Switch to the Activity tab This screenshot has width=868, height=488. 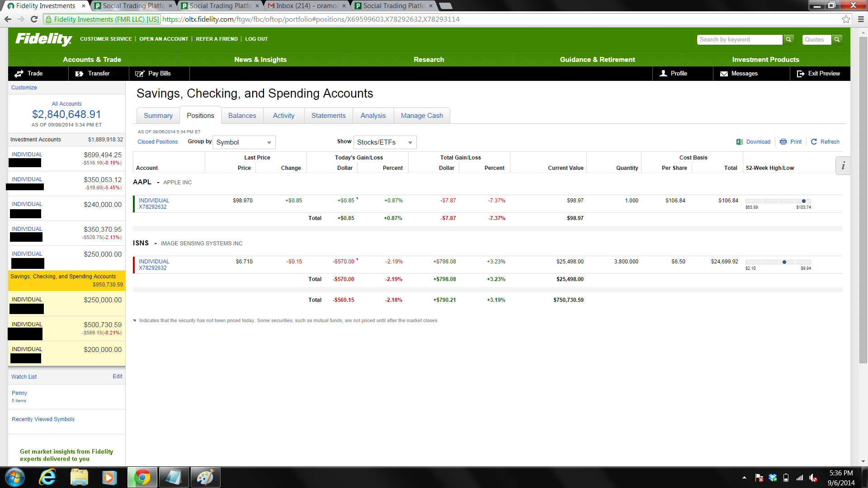[x=283, y=116]
